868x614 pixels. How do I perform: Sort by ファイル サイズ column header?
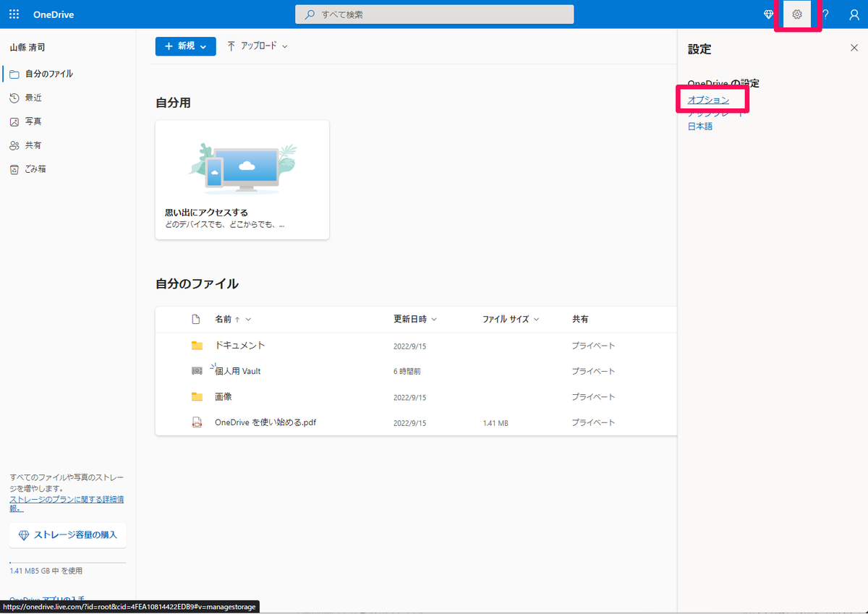coord(511,319)
